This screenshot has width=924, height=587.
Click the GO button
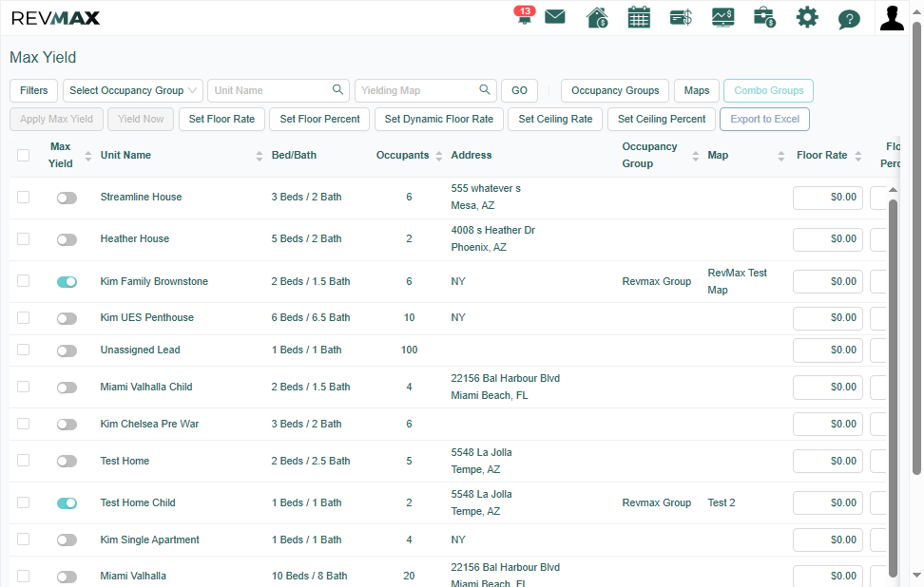click(x=519, y=90)
